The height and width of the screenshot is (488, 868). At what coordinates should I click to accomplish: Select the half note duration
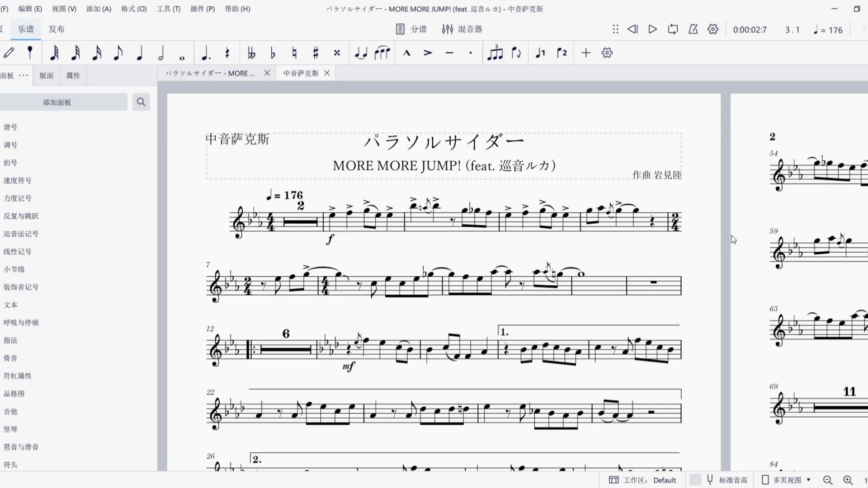(x=160, y=53)
